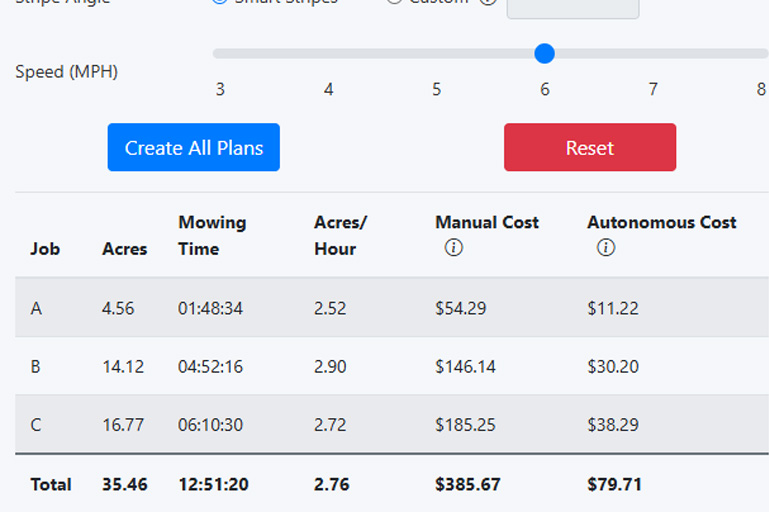Click the Job column header
Image resolution: width=769 pixels, height=512 pixels.
pyautogui.click(x=45, y=249)
